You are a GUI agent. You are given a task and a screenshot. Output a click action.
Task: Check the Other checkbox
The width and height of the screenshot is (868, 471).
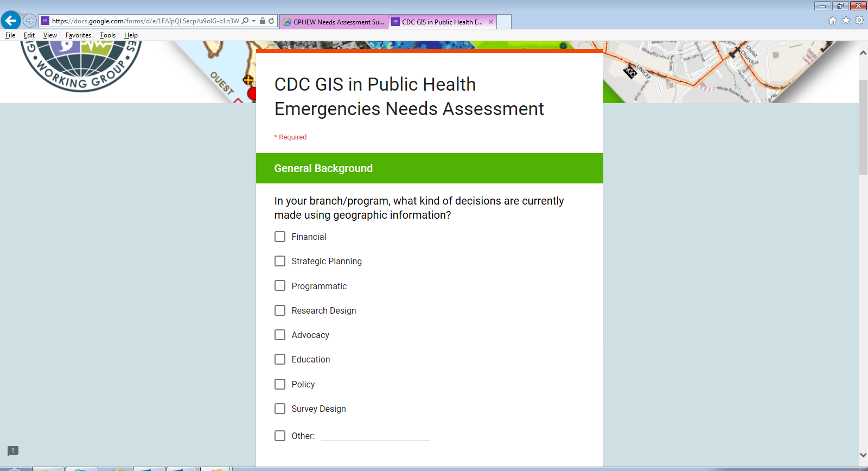click(x=280, y=436)
